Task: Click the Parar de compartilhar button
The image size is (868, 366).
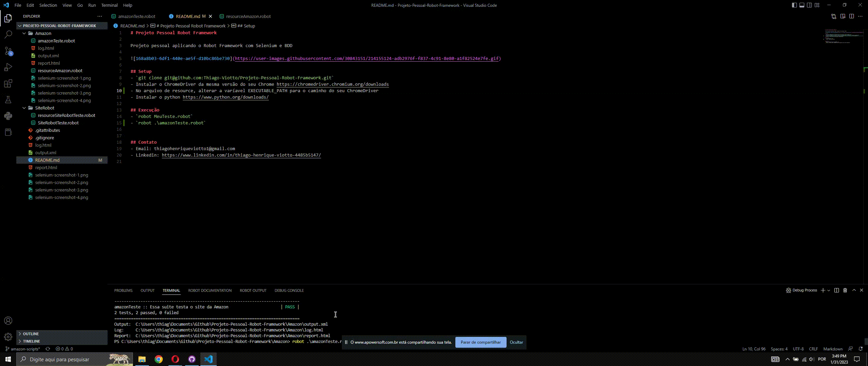Action: 480,342
